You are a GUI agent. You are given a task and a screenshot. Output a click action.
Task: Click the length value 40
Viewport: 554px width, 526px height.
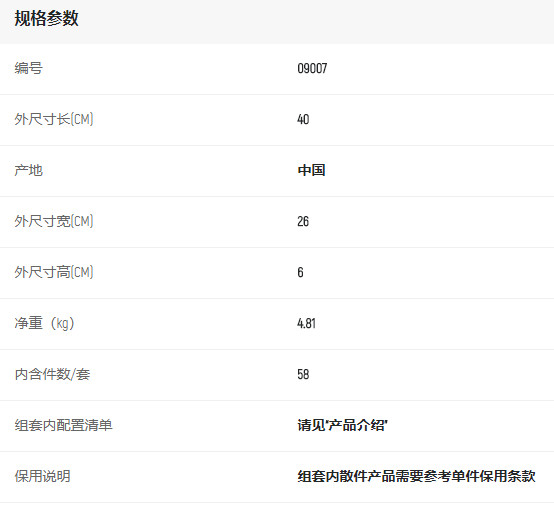point(303,119)
